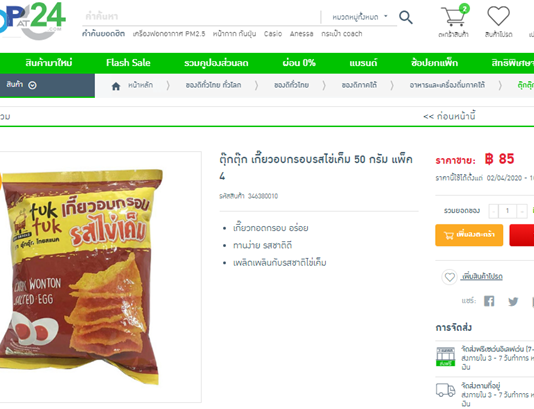Decrease quantity with minus stepper

(493, 211)
